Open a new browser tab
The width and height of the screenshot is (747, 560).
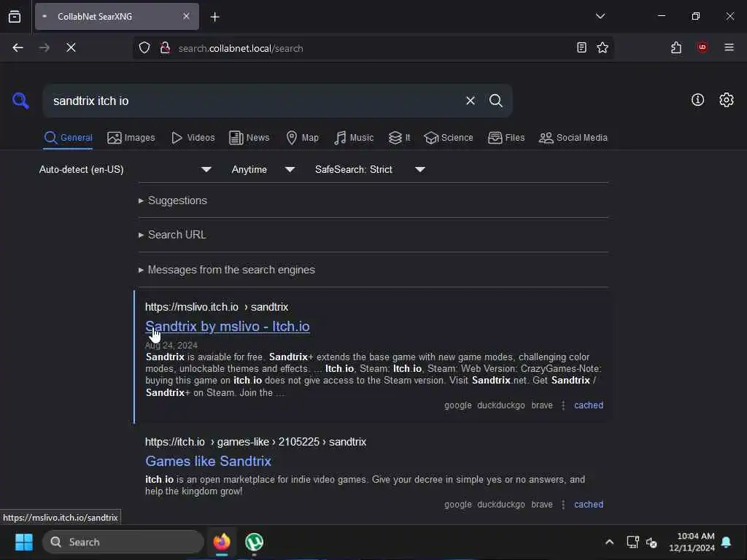[x=215, y=17]
